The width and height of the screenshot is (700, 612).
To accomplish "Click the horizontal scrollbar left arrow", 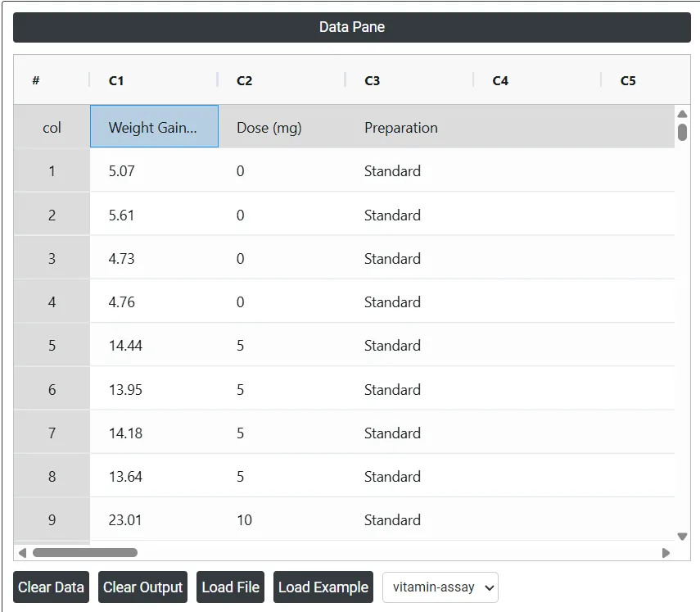I will click(x=23, y=552).
